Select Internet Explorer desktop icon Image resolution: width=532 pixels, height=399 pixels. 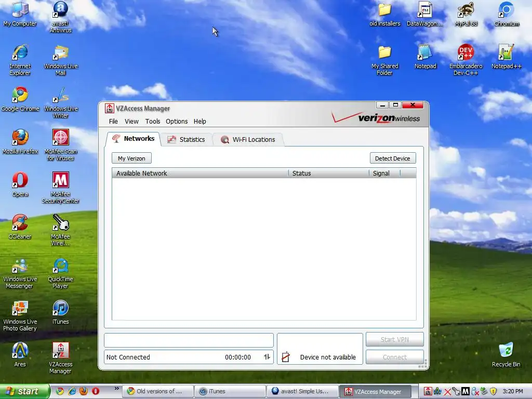(x=20, y=60)
